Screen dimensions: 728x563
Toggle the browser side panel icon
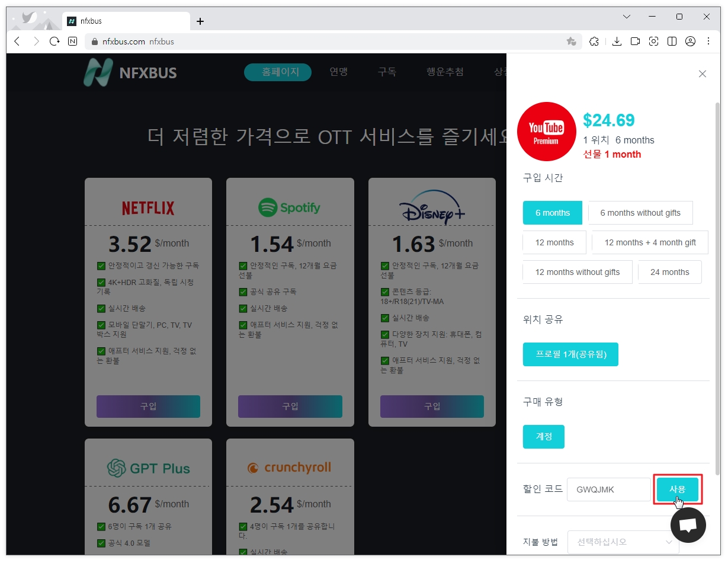pos(672,41)
